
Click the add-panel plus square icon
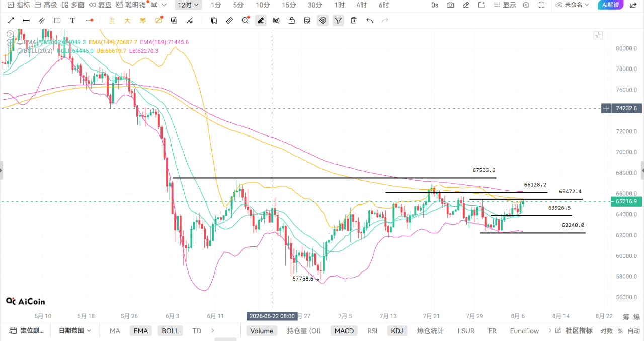[x=481, y=5]
